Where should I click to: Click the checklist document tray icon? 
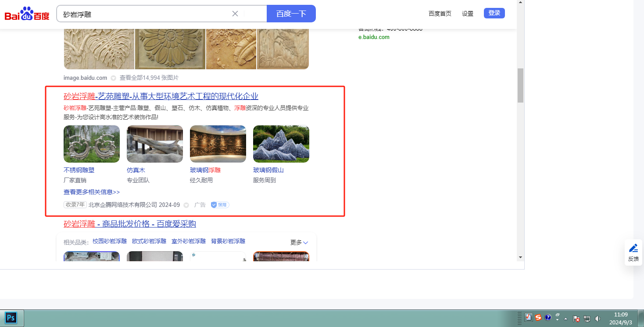pos(529,318)
